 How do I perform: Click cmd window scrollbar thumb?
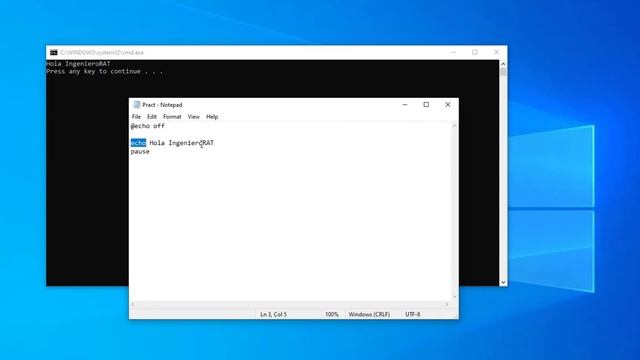pos(503,72)
